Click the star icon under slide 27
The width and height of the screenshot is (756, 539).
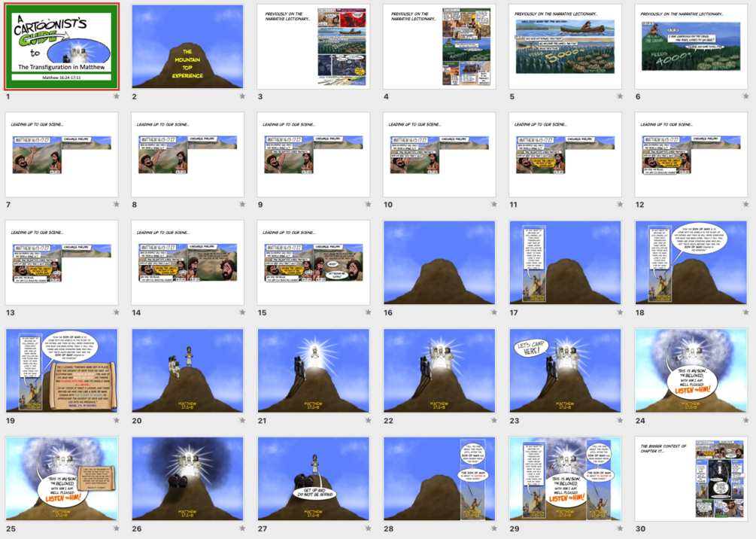coord(368,529)
